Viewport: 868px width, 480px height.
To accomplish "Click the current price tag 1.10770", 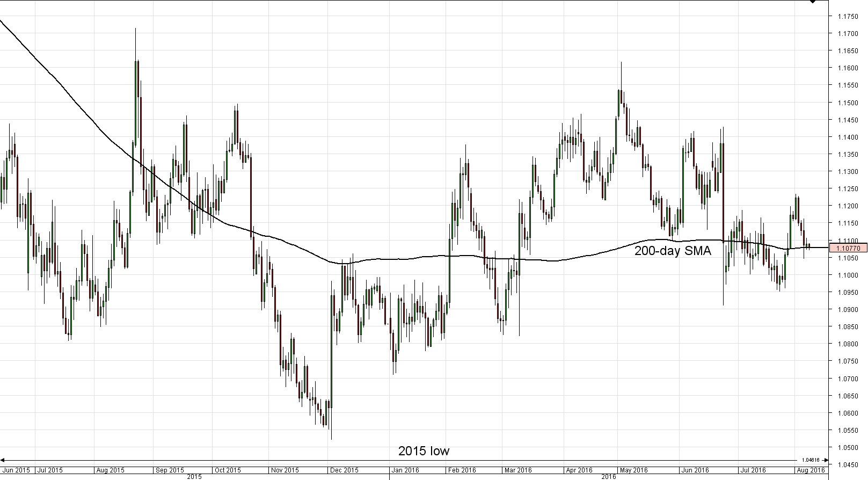I will (x=848, y=248).
